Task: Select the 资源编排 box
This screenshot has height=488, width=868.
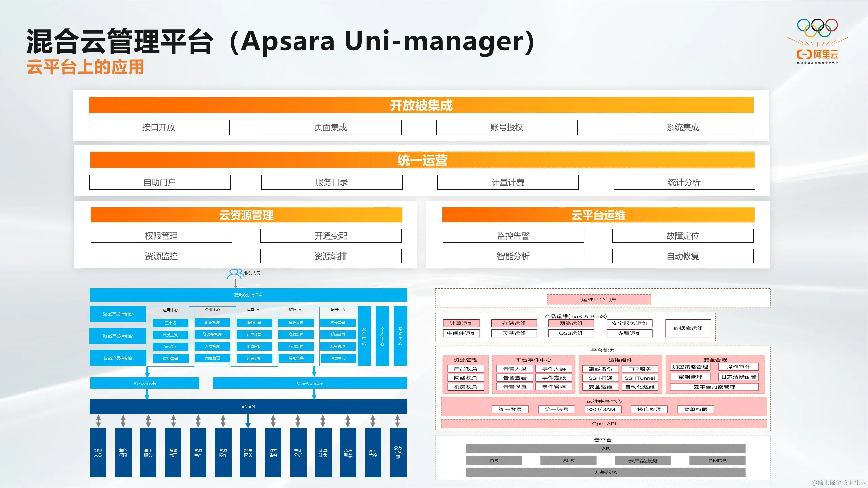Action: [x=331, y=256]
